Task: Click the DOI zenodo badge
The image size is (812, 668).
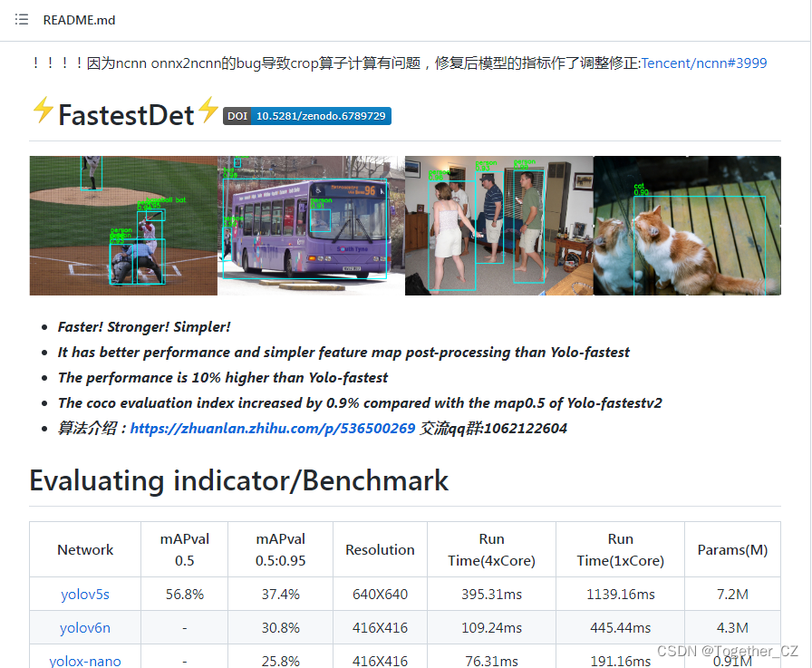Action: click(x=307, y=116)
